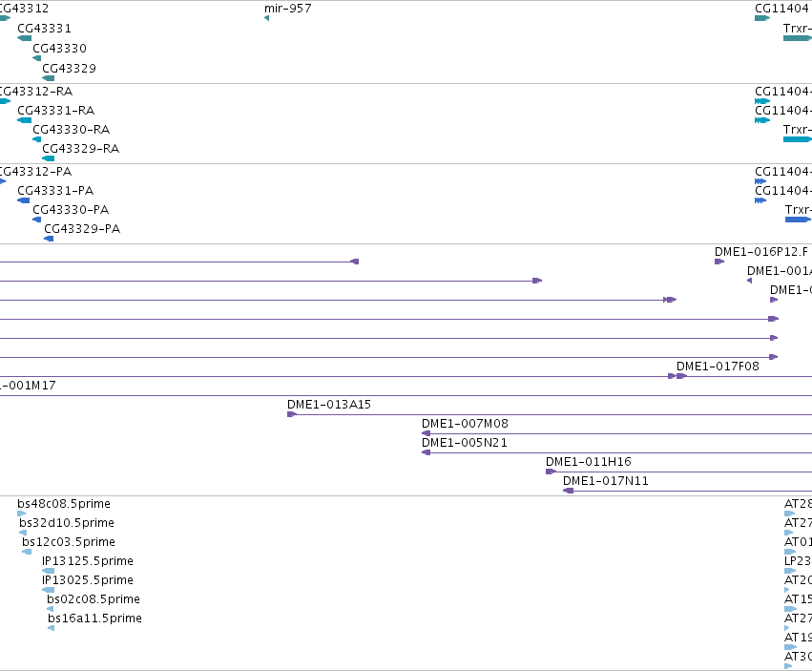This screenshot has height=671, width=812.
Task: Select the bs32d10.5prime EST arrow
Action: pyautogui.click(x=23, y=533)
